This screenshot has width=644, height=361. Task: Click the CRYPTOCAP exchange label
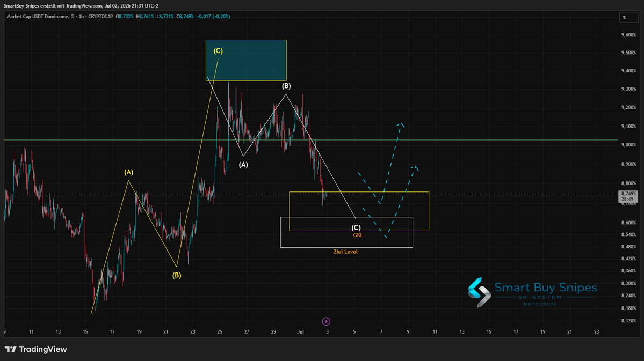(x=100, y=17)
